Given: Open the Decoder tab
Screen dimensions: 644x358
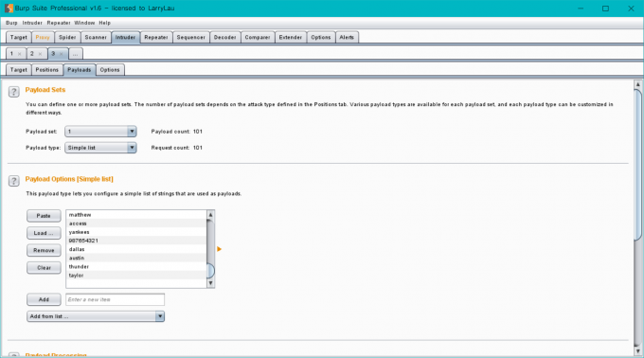Looking at the screenshot, I should pyautogui.click(x=225, y=37).
